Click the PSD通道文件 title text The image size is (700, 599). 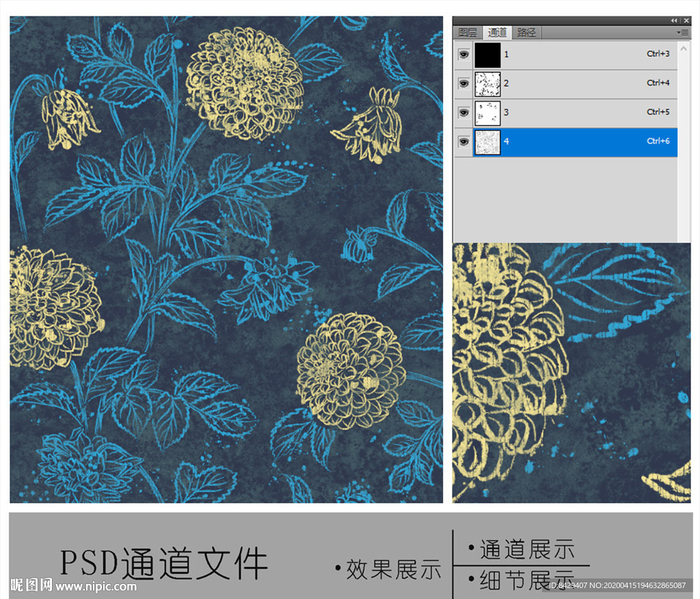[164, 563]
